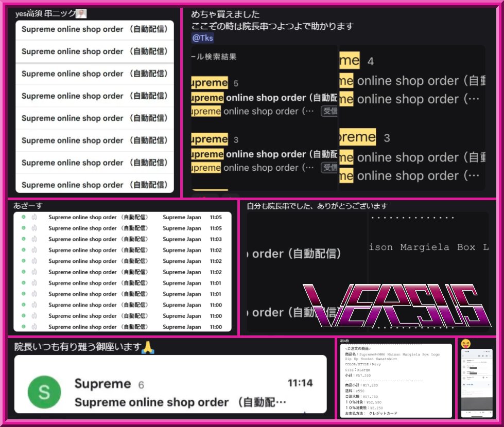Image resolution: width=504 pixels, height=427 pixels.
Task: Click the 送料 ¥550 line
Action: click(355, 390)
